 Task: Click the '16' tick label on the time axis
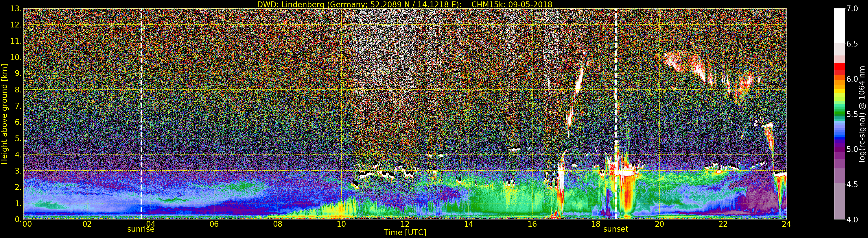(532, 224)
